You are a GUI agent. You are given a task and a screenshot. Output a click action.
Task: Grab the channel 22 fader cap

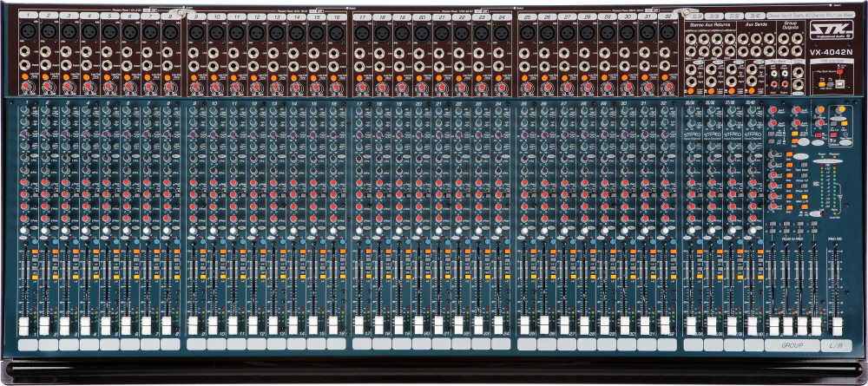click(457, 325)
